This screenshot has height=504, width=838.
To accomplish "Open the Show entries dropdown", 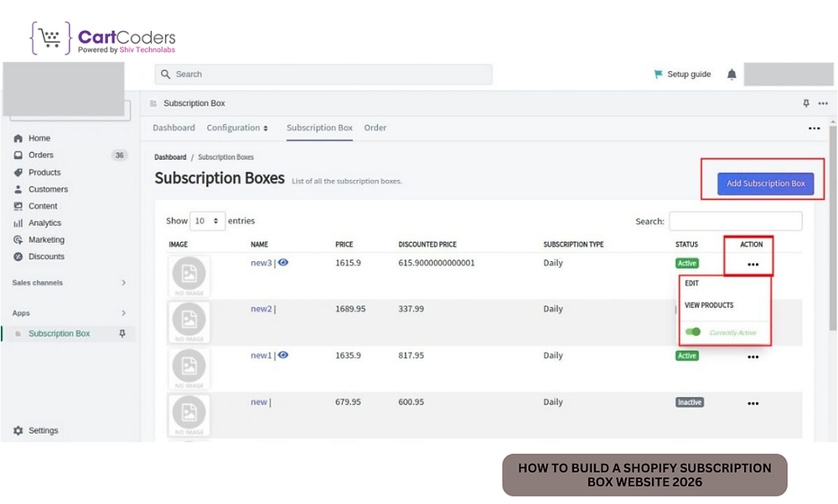I will click(207, 220).
